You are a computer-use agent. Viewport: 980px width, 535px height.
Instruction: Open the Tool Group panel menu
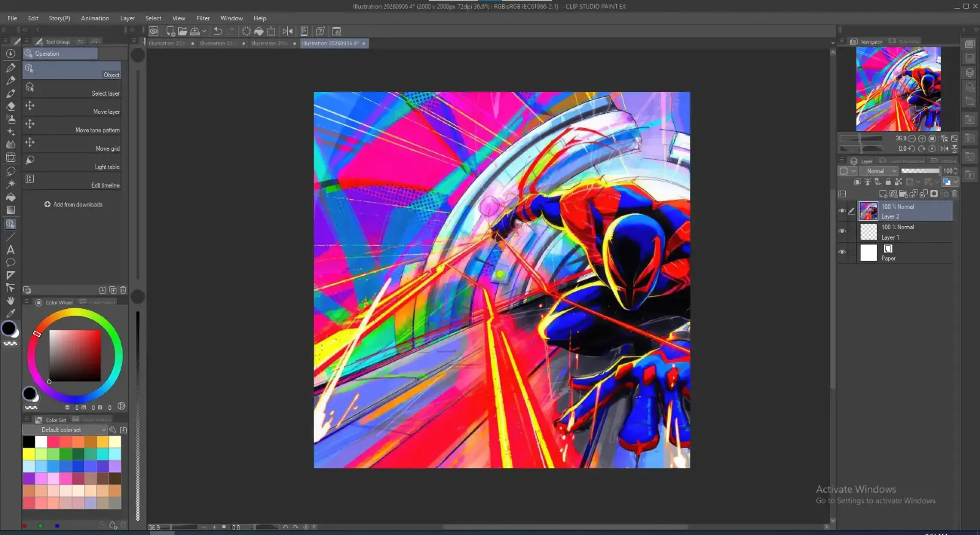click(27, 42)
